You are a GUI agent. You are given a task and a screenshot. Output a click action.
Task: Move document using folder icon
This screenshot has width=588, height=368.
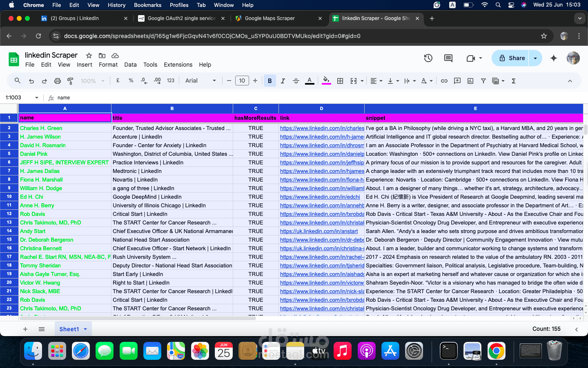coord(102,56)
